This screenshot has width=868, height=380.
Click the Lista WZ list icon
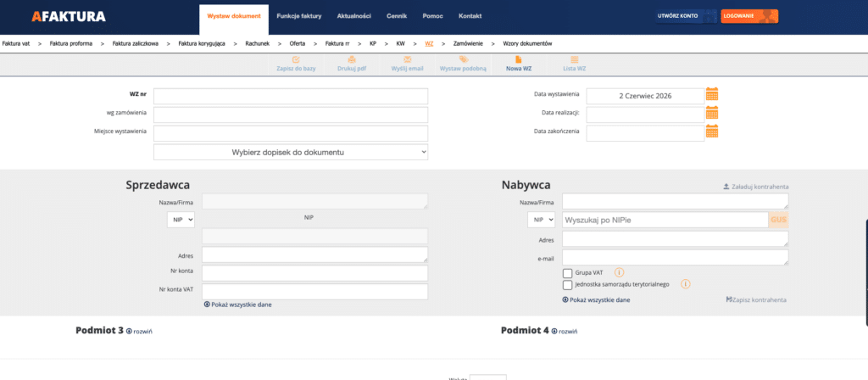[x=575, y=59]
